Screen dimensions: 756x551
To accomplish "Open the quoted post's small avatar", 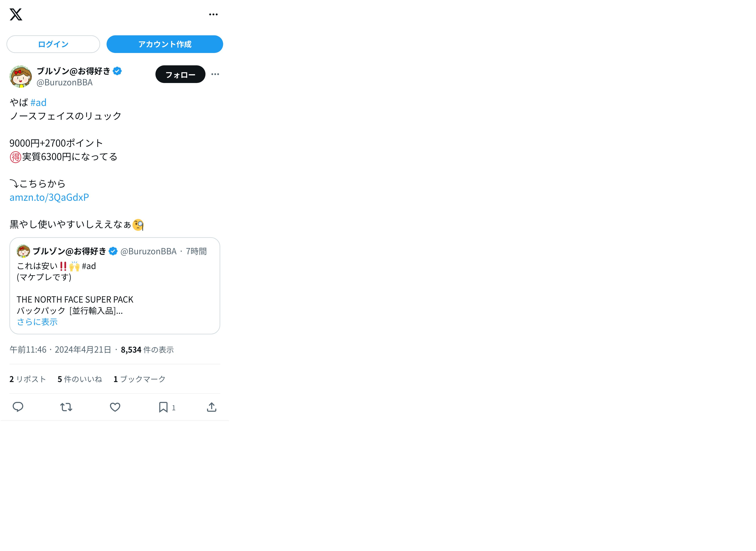I will tap(23, 251).
